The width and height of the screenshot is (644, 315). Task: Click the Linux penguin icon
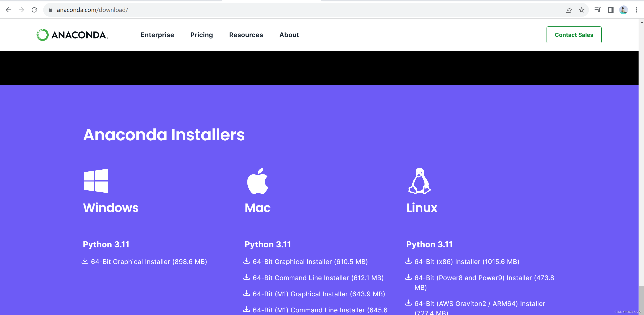tap(420, 181)
